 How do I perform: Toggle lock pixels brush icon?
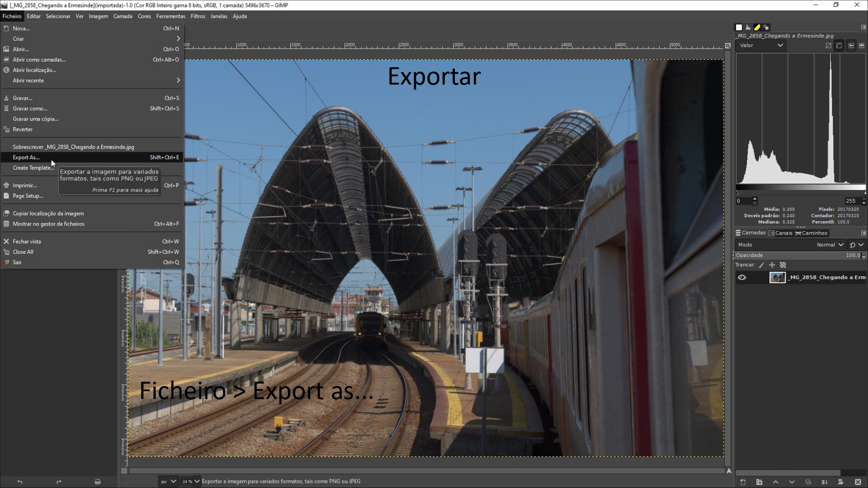pyautogui.click(x=761, y=265)
